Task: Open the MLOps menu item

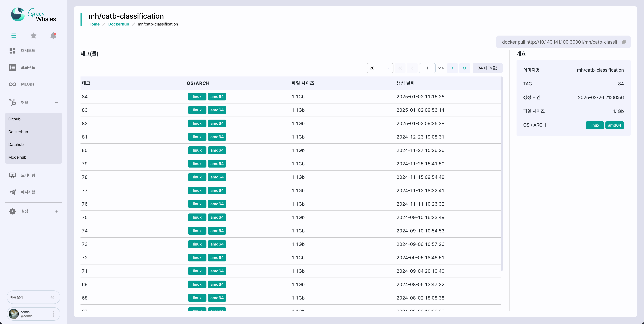Action: pos(28,84)
